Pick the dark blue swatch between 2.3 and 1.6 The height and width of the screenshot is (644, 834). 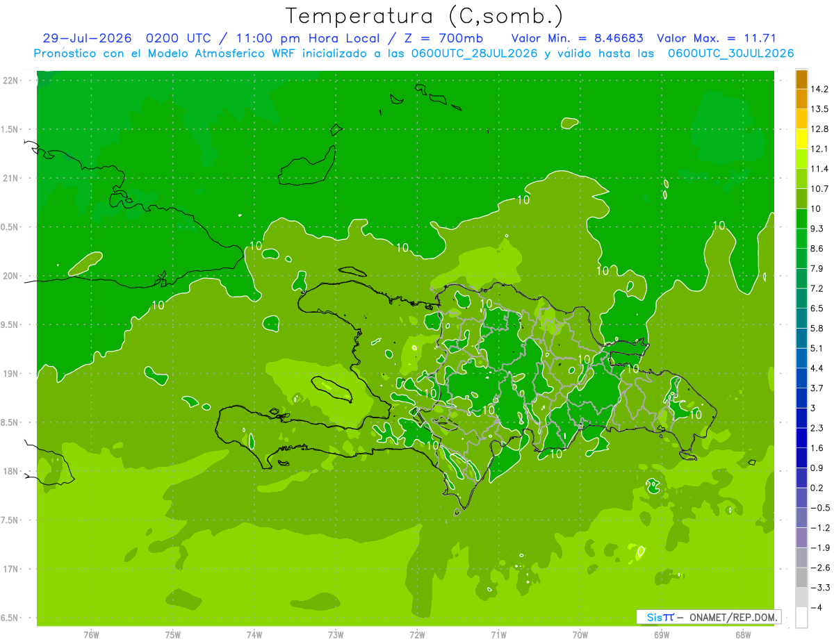(x=801, y=438)
